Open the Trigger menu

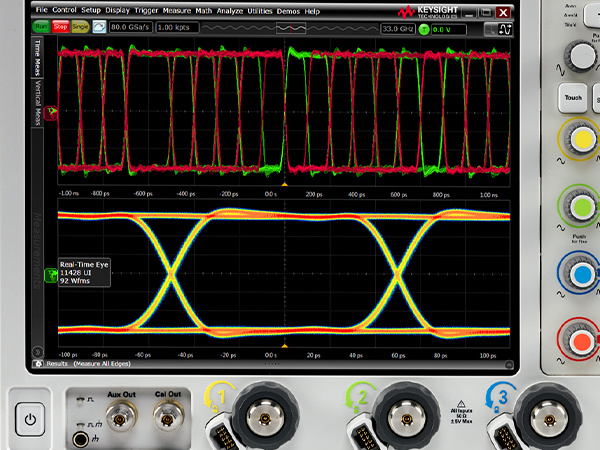point(146,10)
